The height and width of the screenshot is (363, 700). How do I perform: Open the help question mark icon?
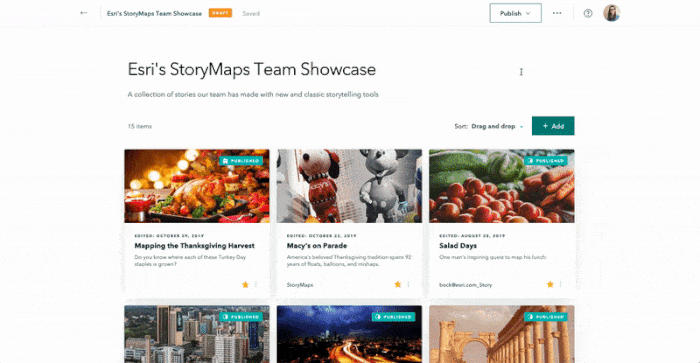(x=588, y=13)
